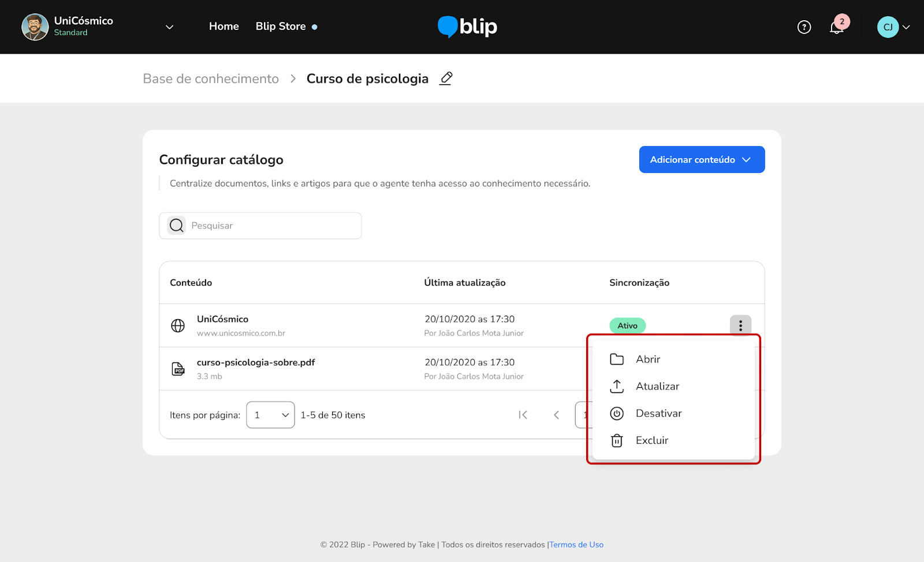Choose Atualizar in the context menu
This screenshot has height=562, width=924.
(657, 387)
